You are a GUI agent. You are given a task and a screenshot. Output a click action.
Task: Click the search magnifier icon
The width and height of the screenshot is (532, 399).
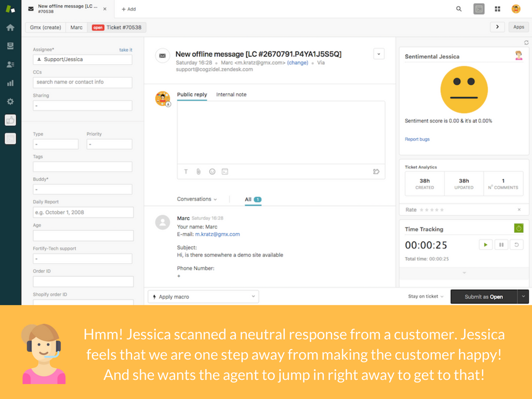click(x=459, y=9)
